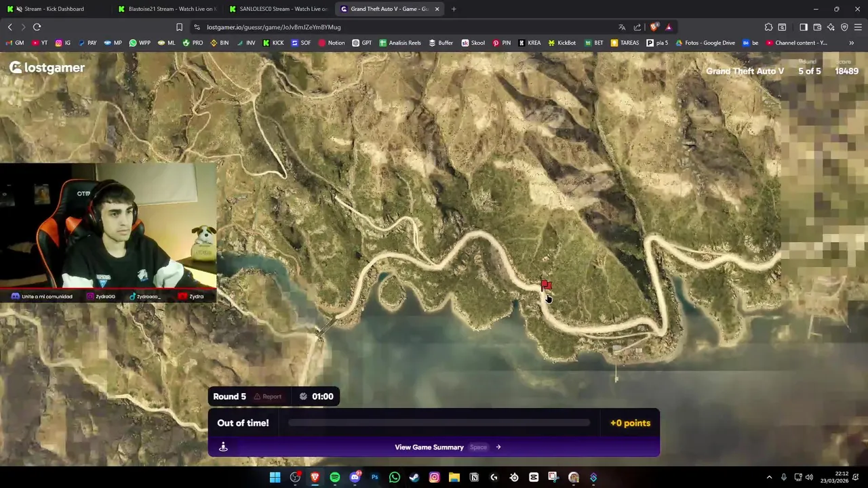The image size is (868, 488).
Task: Open Discord from the taskbar
Action: 355,478
